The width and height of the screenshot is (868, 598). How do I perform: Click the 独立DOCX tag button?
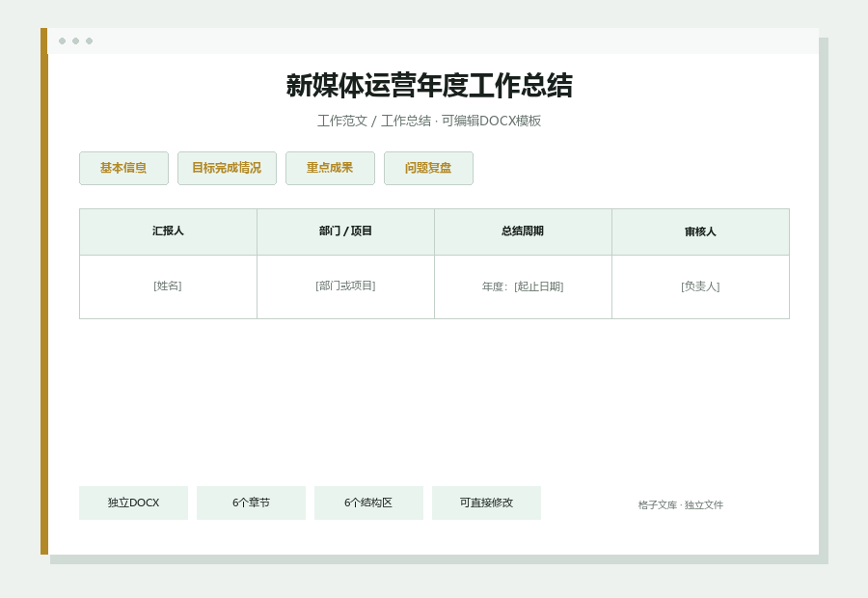pos(133,503)
